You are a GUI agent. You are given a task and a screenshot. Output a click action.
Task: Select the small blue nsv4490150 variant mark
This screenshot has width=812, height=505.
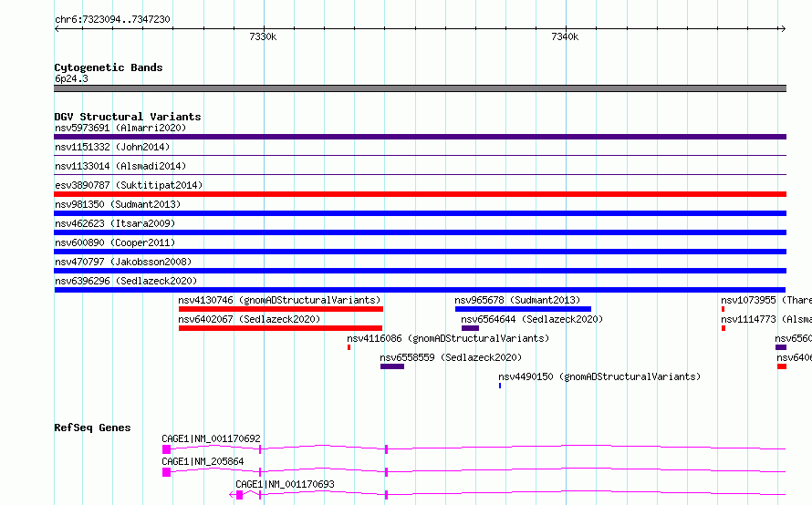[x=500, y=386]
